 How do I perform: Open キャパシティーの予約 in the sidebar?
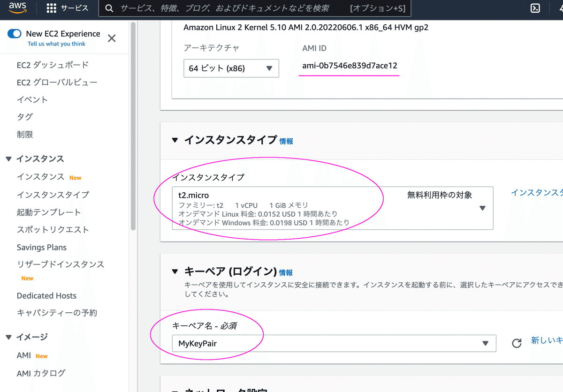pos(57,313)
